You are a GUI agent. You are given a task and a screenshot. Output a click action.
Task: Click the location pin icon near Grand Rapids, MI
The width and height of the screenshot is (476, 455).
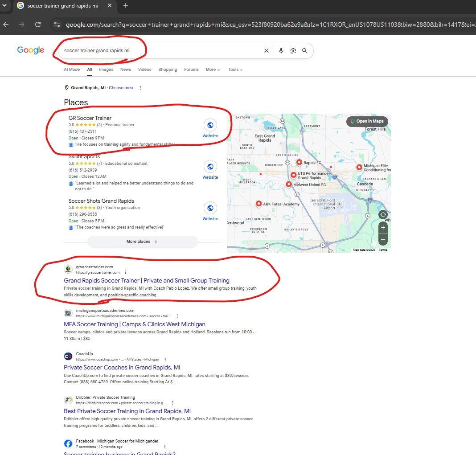click(66, 88)
